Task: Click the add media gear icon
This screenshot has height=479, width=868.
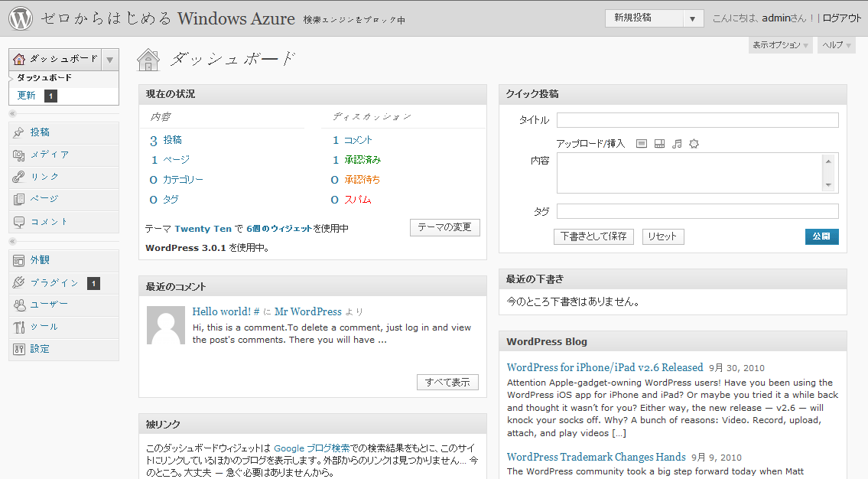Action: point(694,144)
